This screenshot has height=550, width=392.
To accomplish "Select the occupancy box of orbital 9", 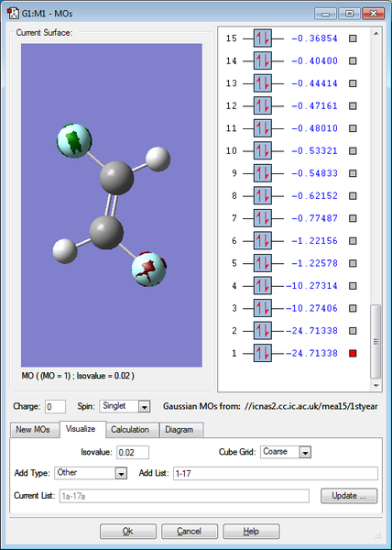I will click(262, 173).
